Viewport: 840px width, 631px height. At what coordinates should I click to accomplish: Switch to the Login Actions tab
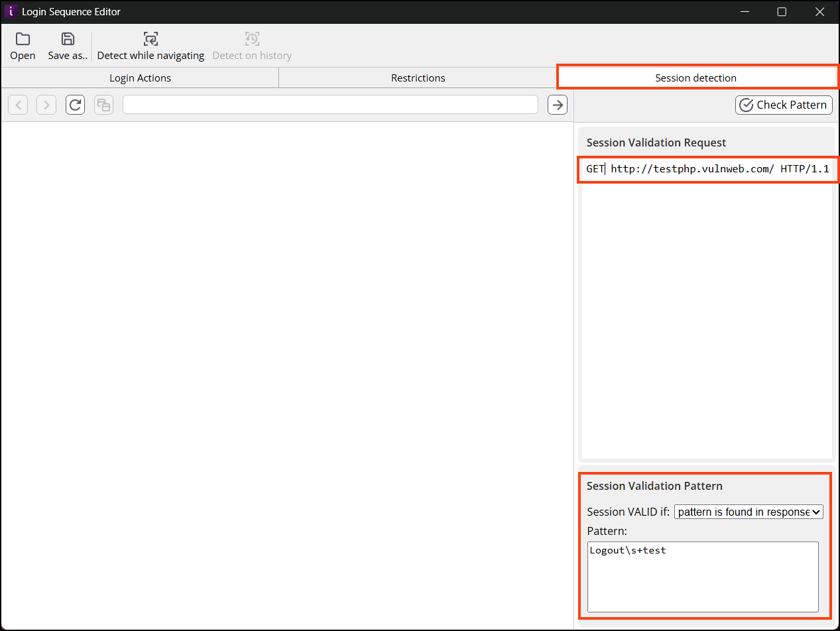point(140,78)
